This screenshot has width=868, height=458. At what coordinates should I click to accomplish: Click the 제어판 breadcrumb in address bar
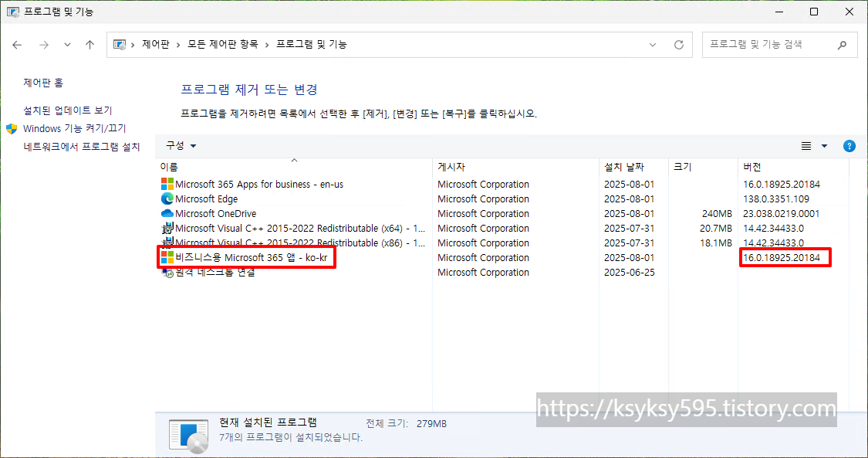(156, 44)
